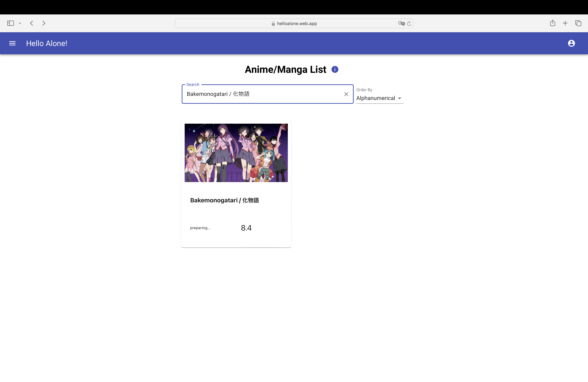Open the Safari share menu
The image size is (588, 382).
point(553,23)
